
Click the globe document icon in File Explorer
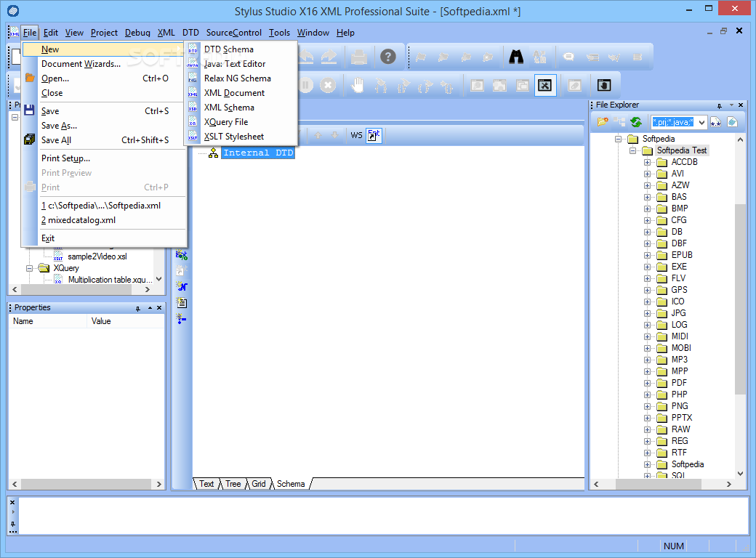733,122
